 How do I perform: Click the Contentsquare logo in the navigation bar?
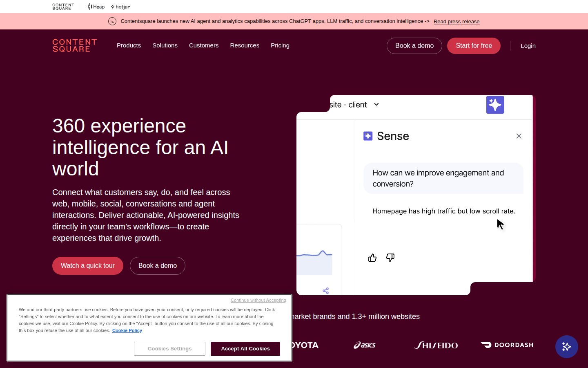pos(75,46)
